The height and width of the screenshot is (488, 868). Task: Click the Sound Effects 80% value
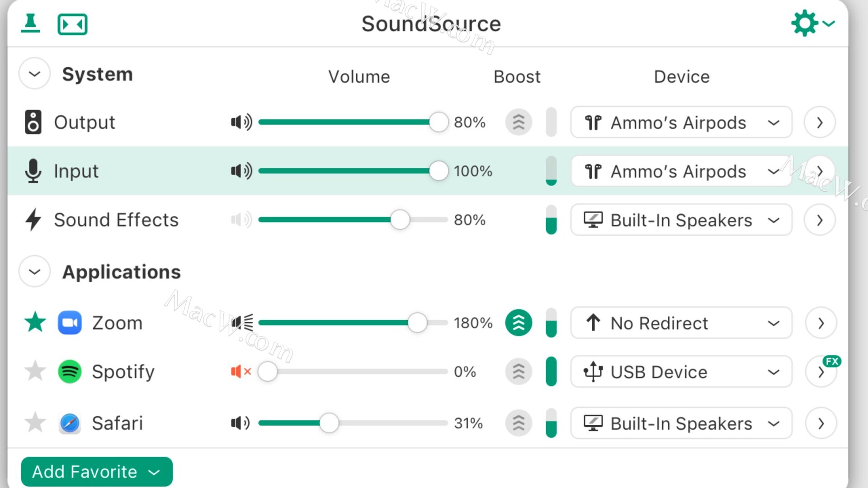(x=470, y=220)
